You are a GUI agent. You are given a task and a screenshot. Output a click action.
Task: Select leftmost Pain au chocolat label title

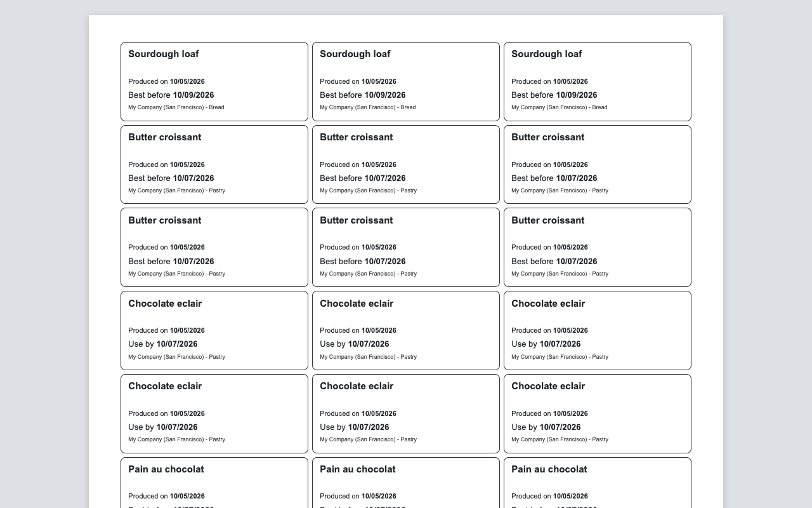coord(166,469)
